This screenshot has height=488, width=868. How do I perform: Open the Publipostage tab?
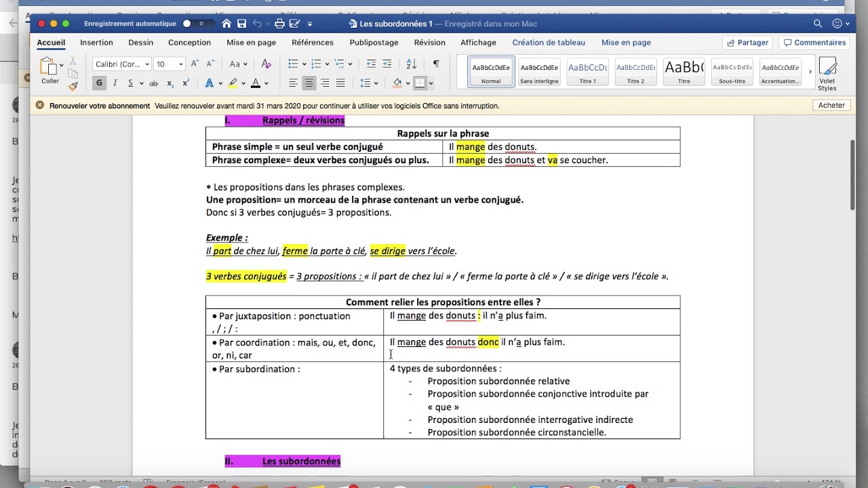[x=374, y=42]
